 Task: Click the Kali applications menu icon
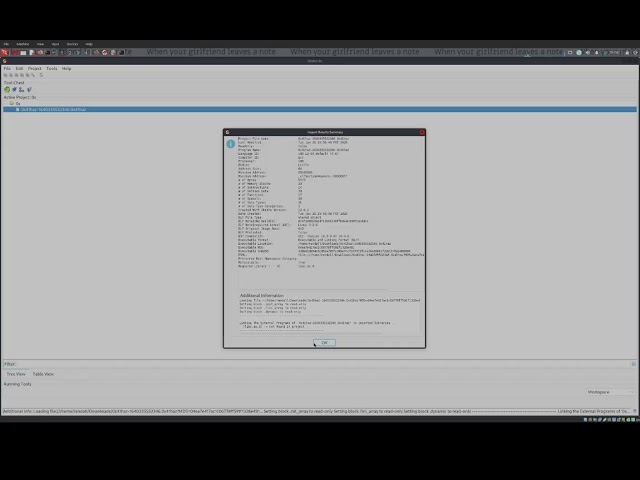4,52
